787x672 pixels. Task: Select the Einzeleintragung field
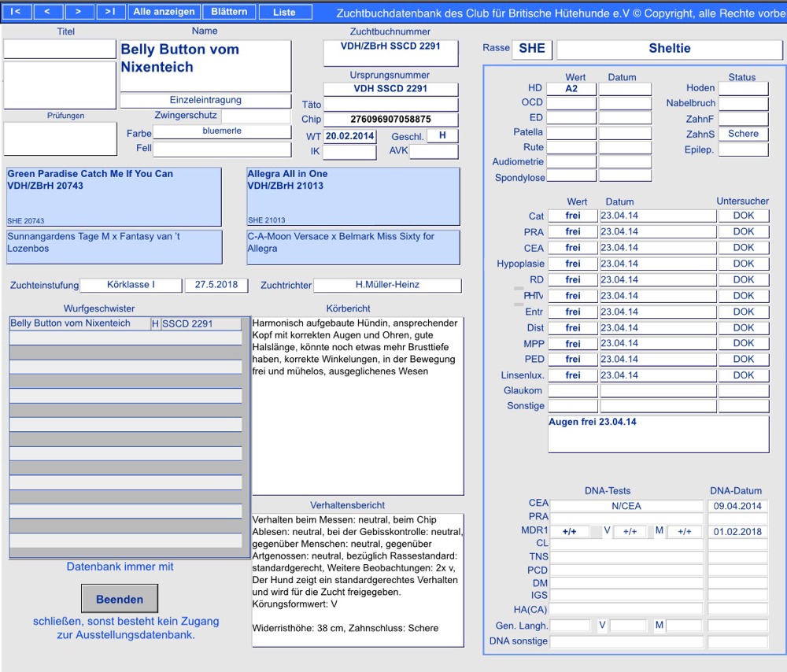click(x=205, y=101)
